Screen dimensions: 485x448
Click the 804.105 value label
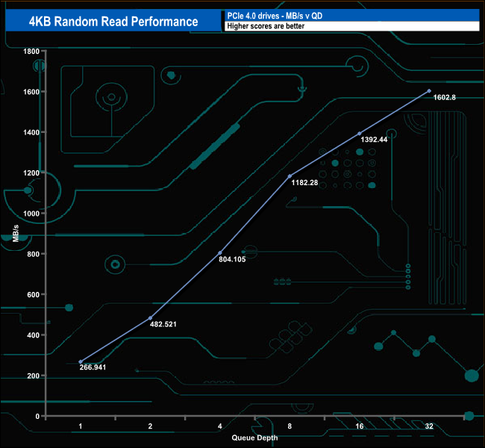tap(232, 259)
